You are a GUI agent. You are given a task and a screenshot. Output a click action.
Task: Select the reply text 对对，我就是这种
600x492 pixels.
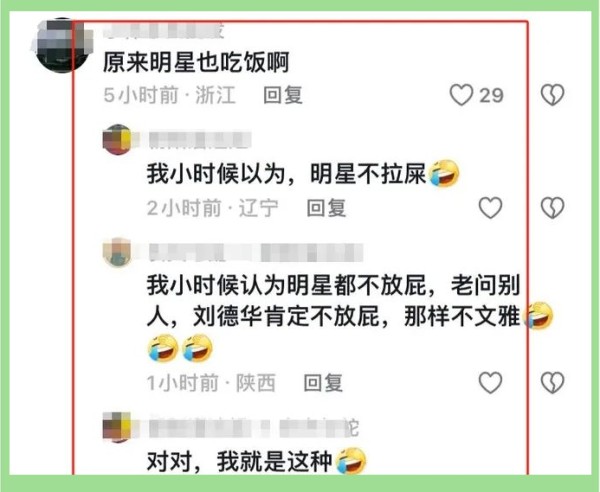tap(240, 461)
